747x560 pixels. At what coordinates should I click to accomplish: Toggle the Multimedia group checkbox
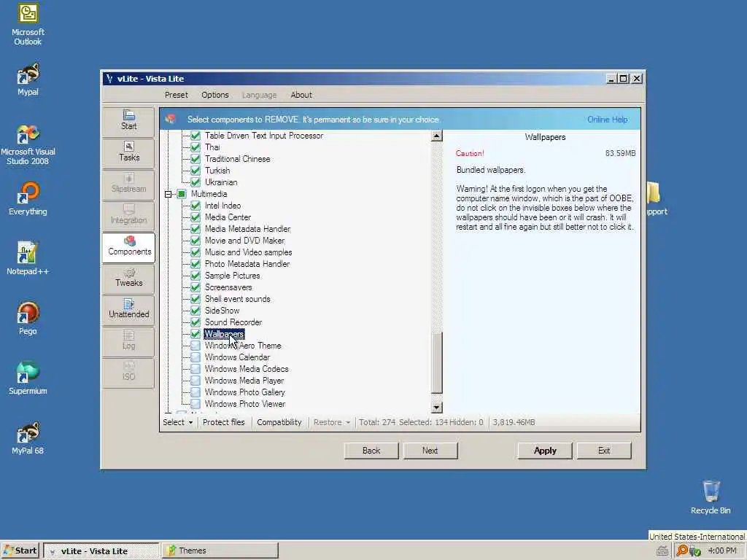182,194
